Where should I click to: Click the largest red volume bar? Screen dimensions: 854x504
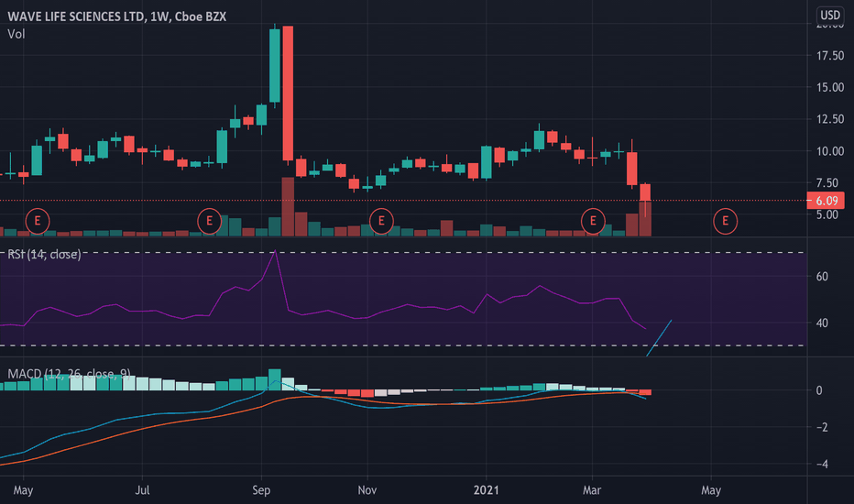point(288,206)
